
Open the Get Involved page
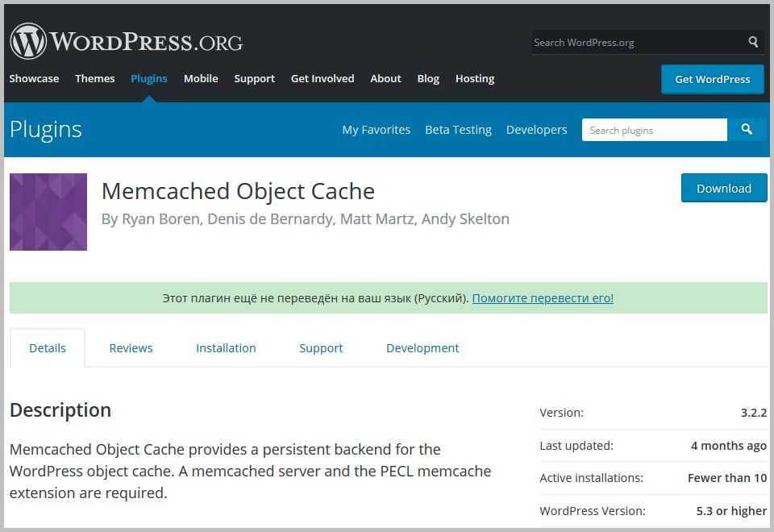click(x=322, y=78)
